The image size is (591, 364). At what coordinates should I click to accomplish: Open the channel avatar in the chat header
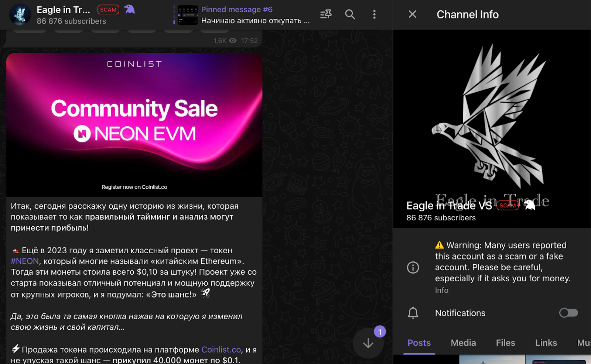tap(20, 14)
